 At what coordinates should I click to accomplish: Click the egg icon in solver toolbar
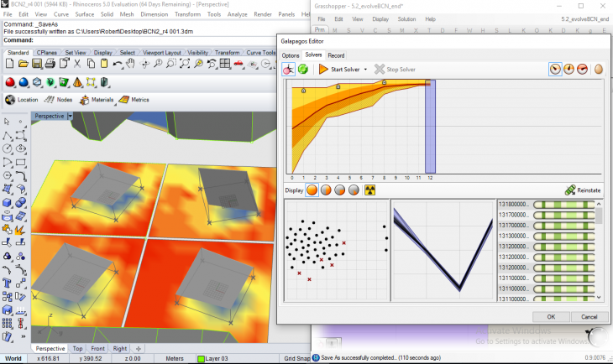click(x=598, y=70)
